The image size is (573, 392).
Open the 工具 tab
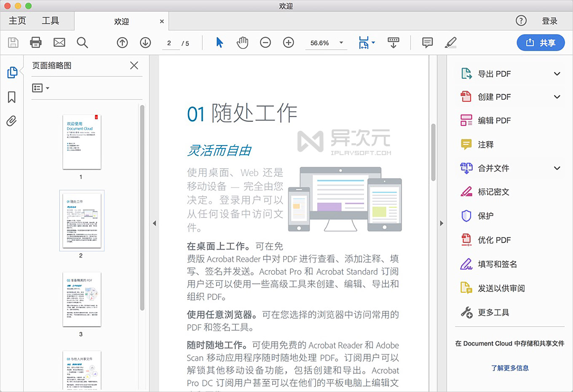pos(51,21)
